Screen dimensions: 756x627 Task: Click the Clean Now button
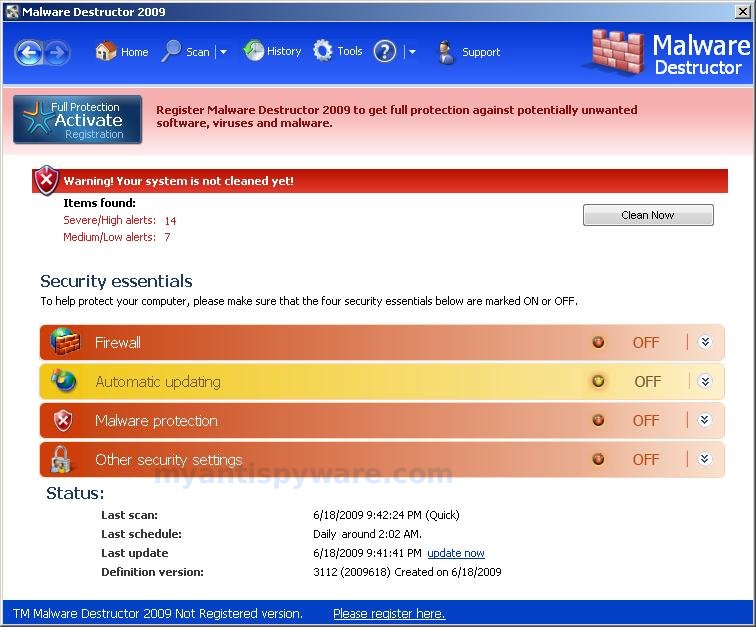pyautogui.click(x=648, y=215)
